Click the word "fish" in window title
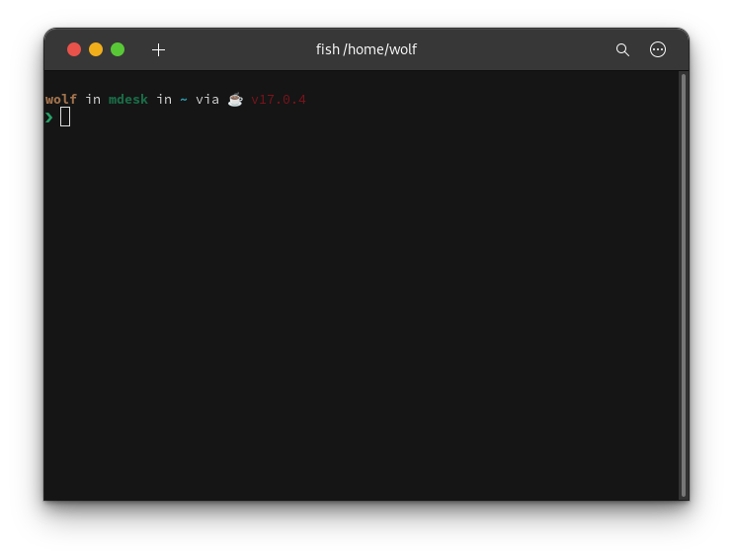Screen dimensions: 733x560 327,49
